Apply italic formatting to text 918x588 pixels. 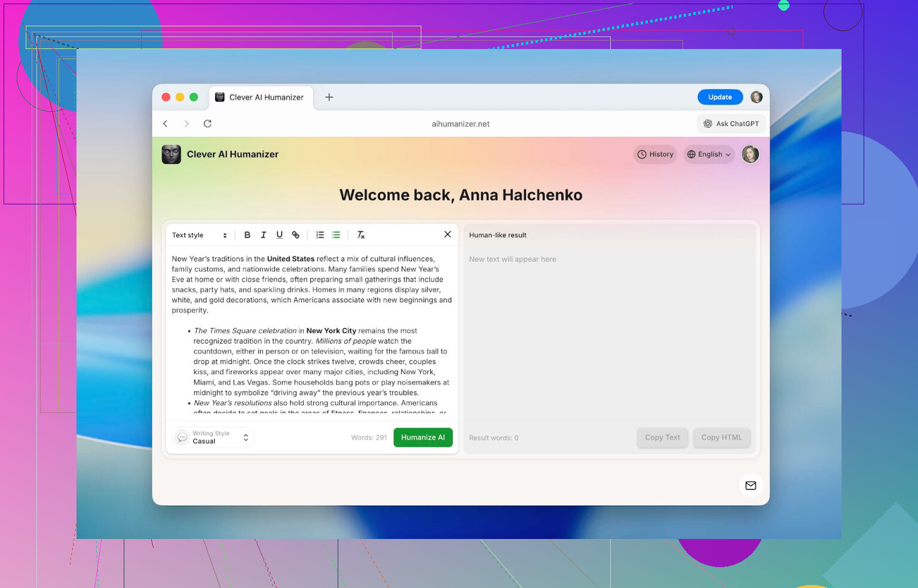(x=263, y=235)
